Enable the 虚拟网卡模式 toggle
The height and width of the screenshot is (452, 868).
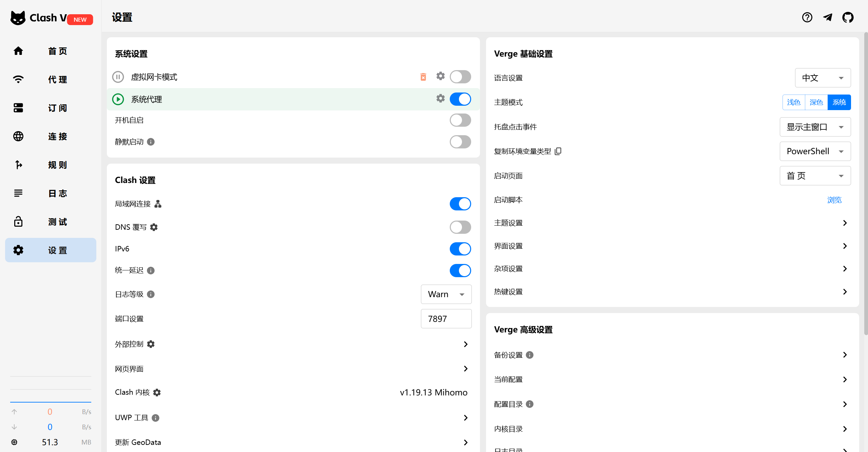(460, 77)
